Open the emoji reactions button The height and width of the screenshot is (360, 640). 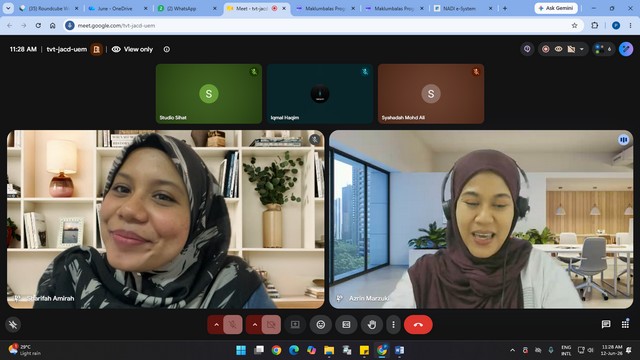point(321,324)
